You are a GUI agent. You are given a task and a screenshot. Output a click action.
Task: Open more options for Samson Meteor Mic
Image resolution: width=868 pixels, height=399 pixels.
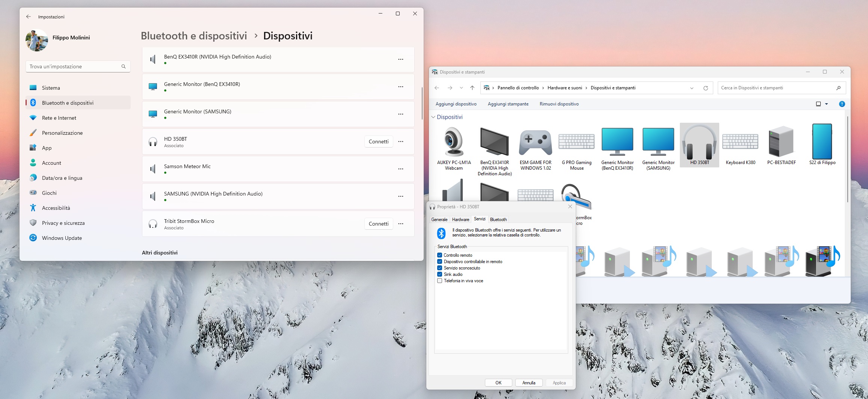pos(401,169)
